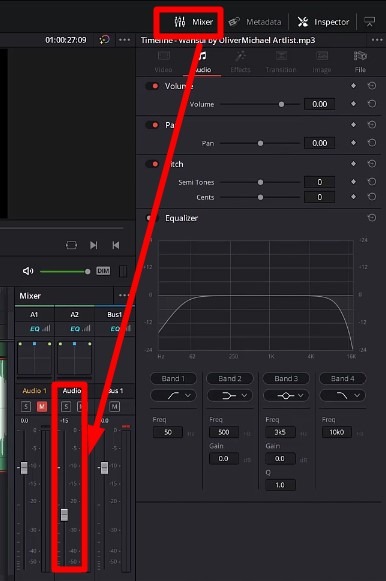Screen dimensions: 386x581
Task: Add keyframe on the Pan section header
Action: point(353,124)
